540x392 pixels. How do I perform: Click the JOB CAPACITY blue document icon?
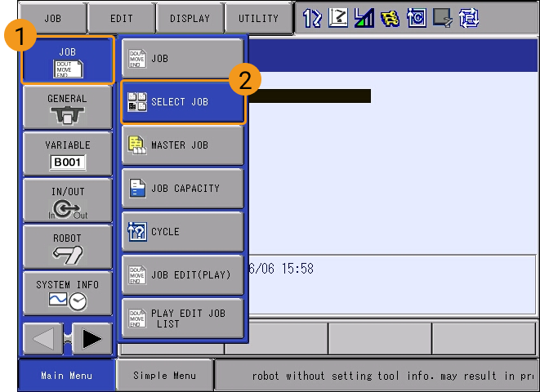137,189
